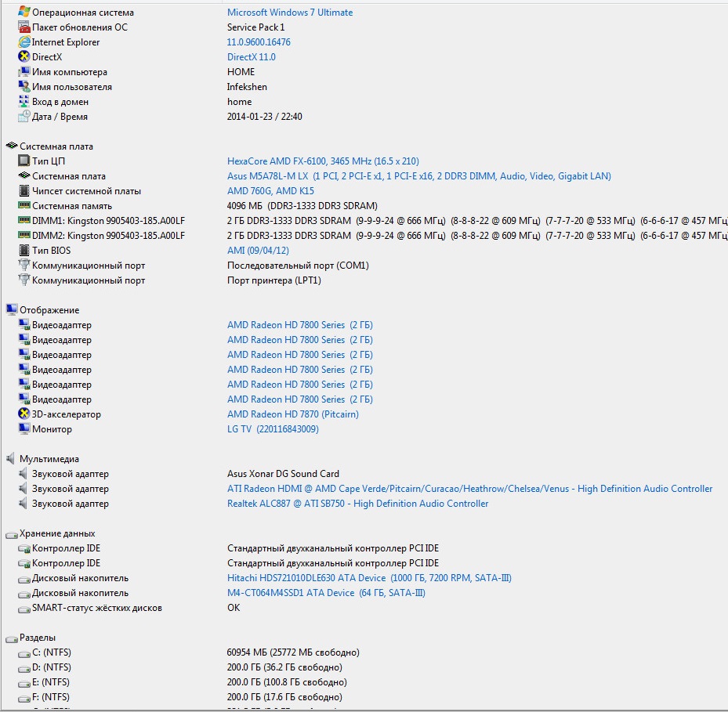Select the Разделы section heading
728x712 pixels.
pyautogui.click(x=38, y=638)
